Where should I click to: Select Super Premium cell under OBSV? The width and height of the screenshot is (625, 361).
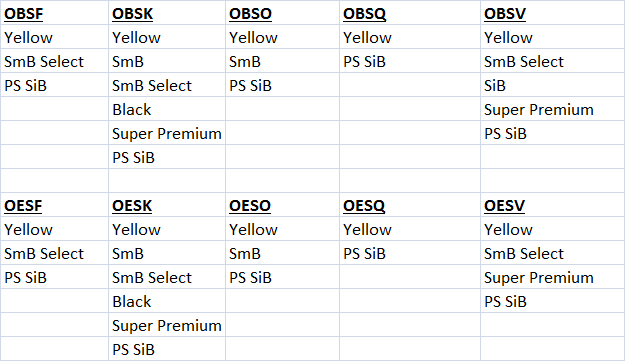point(552,109)
